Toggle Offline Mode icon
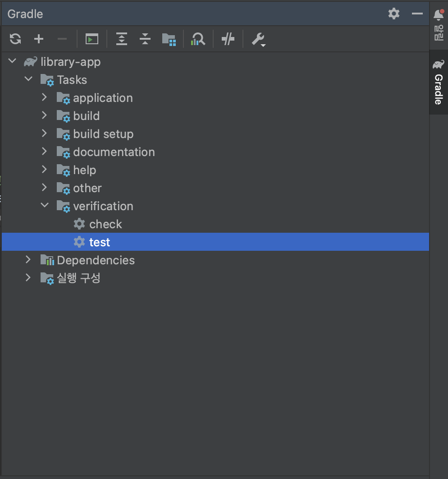448x479 pixels. [228, 39]
